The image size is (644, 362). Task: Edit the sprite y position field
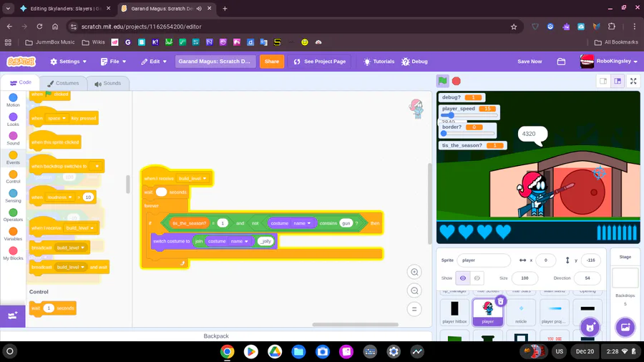pyautogui.click(x=590, y=260)
